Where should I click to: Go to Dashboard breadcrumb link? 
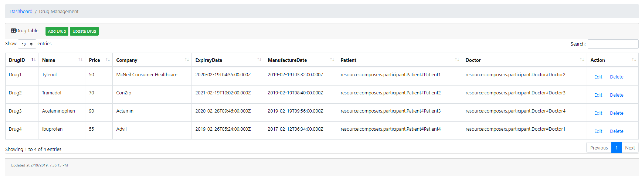pyautogui.click(x=21, y=12)
